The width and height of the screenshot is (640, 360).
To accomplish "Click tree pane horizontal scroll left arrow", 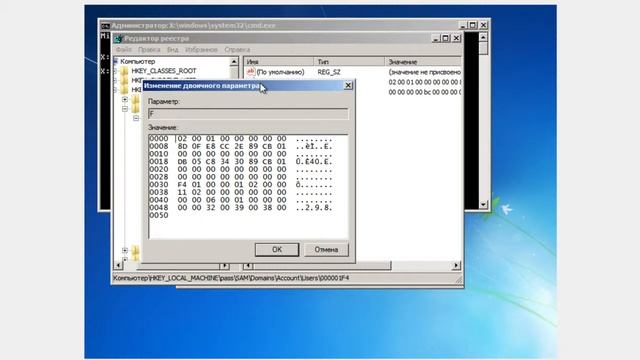I will [118, 266].
